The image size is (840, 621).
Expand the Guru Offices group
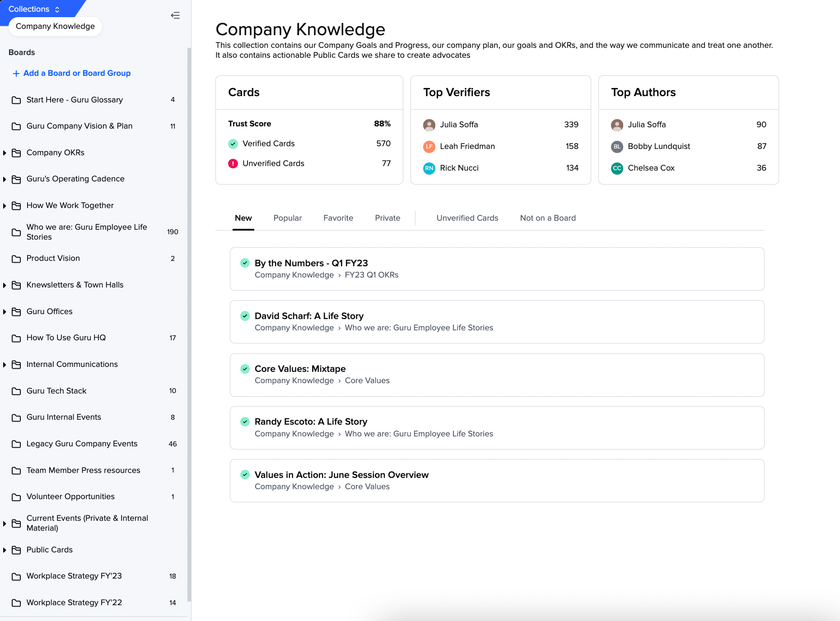pos(5,312)
